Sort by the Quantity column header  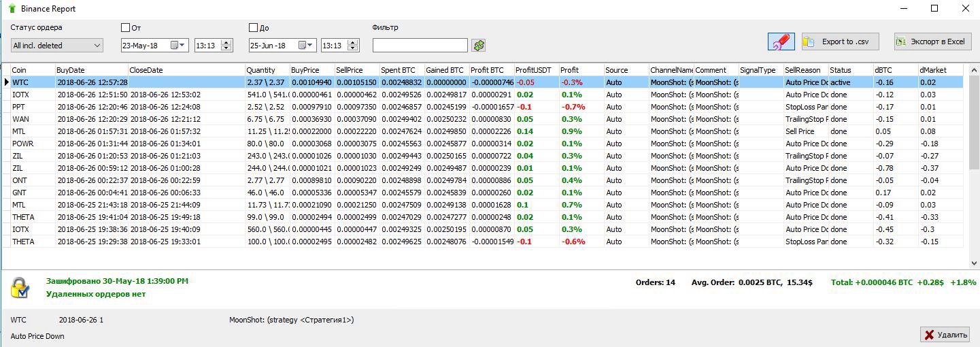[267, 70]
